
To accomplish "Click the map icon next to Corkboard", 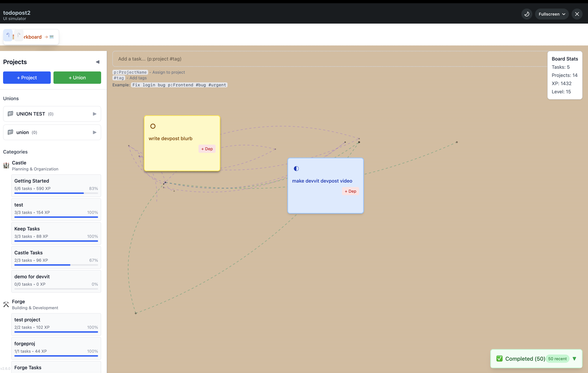I will 52,37.
